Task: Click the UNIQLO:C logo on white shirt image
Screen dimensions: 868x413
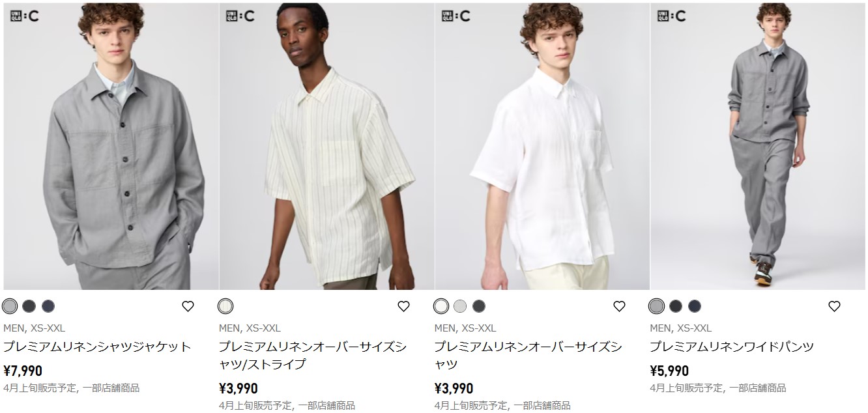Action: pyautogui.click(x=456, y=16)
